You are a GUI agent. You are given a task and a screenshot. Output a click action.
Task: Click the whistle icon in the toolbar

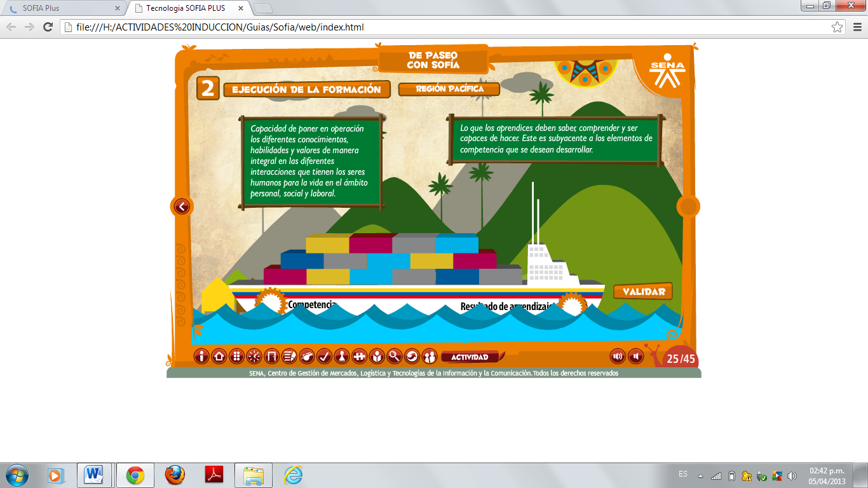(307, 356)
